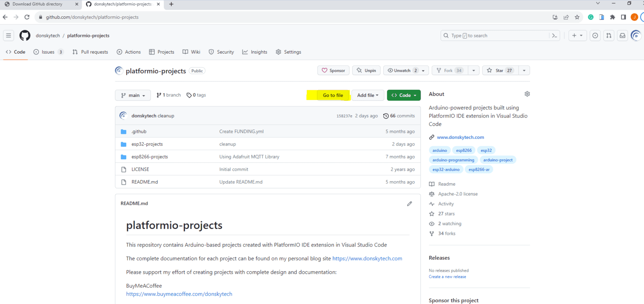This screenshot has height=304, width=644.
Task: Expand the green Code download dropdown
Action: tap(403, 95)
